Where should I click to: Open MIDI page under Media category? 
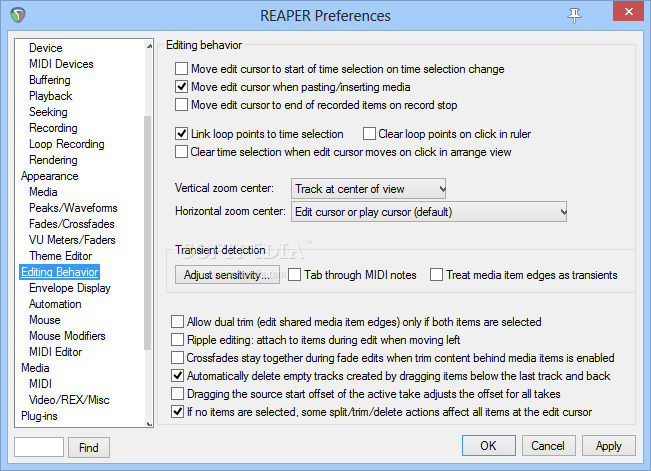[40, 384]
